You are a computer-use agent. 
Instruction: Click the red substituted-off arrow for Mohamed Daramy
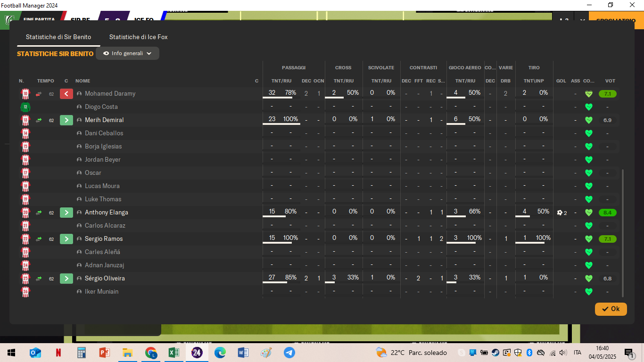tap(66, 94)
